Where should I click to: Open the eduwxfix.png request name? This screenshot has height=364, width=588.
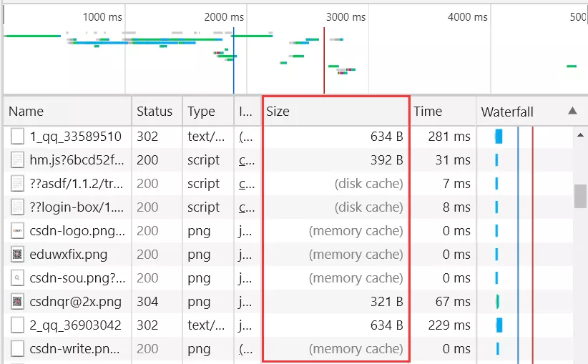point(68,255)
